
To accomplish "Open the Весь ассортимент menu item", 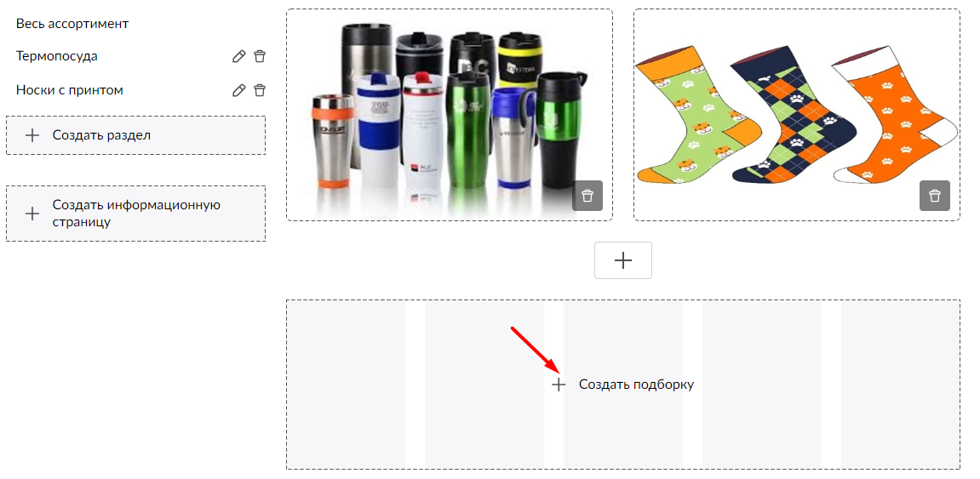I will point(72,24).
